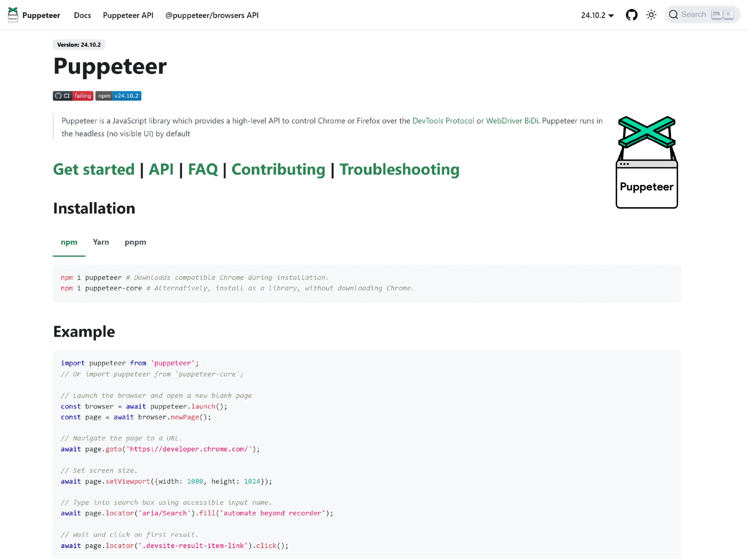Image resolution: width=751 pixels, height=560 pixels.
Task: Click the 'aria/Search' locator line
Action: 197,514
